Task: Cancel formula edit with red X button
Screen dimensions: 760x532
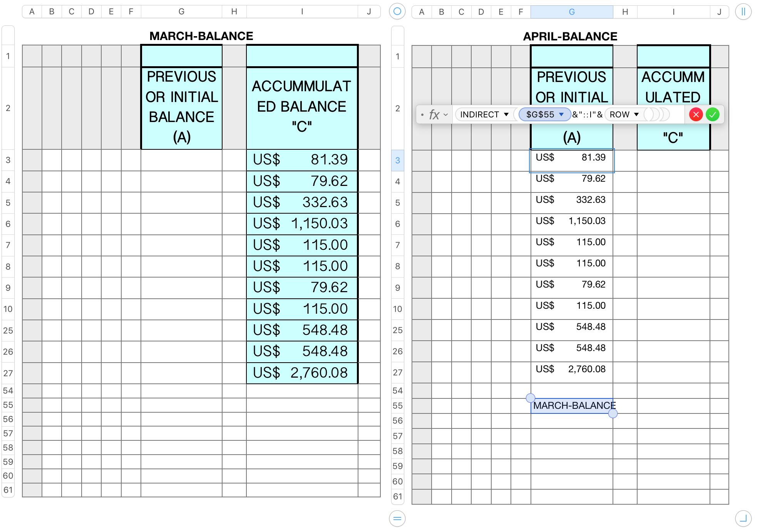Action: pos(696,115)
